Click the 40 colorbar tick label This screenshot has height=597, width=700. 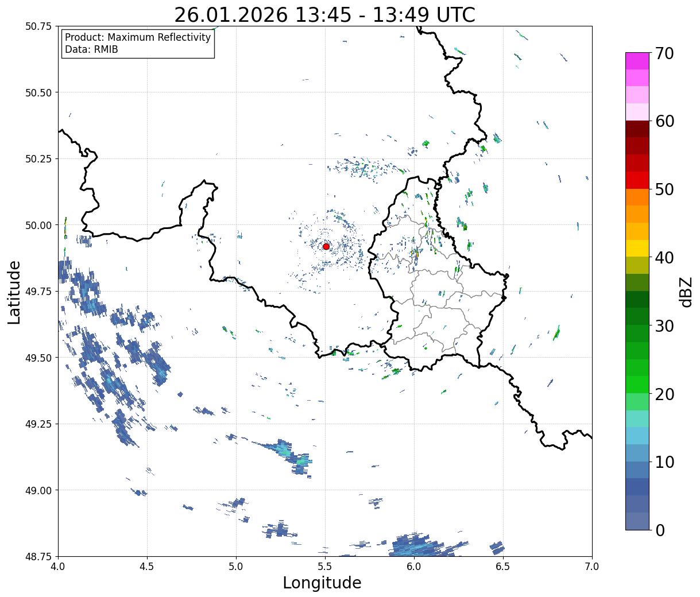[x=664, y=258]
